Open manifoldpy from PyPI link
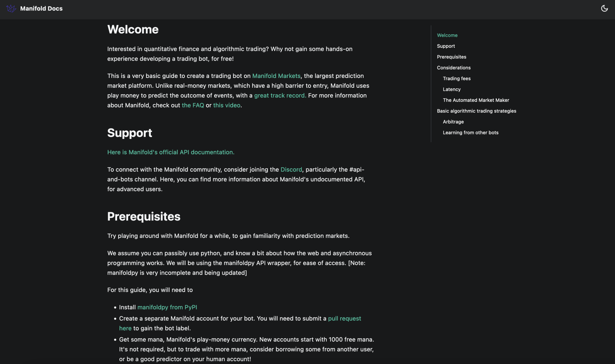This screenshot has height=364, width=615. tap(167, 307)
